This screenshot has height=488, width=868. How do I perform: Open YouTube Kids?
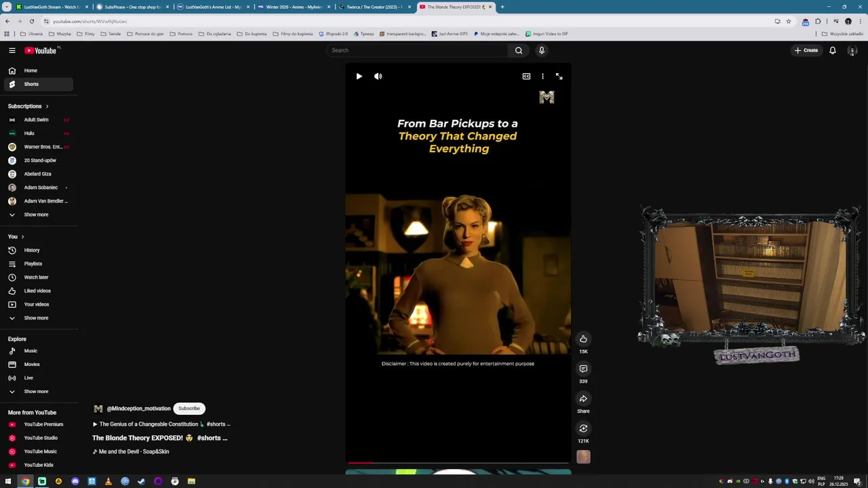coord(38,465)
